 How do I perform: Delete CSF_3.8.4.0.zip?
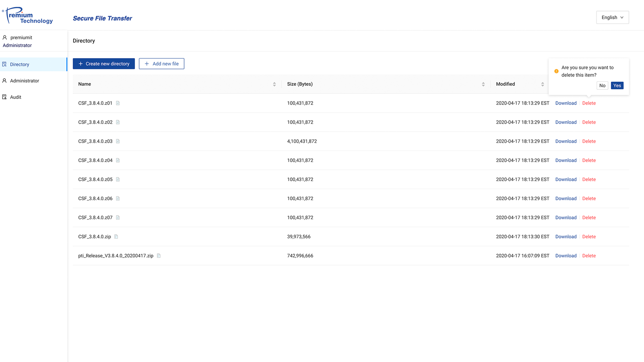coord(589,236)
